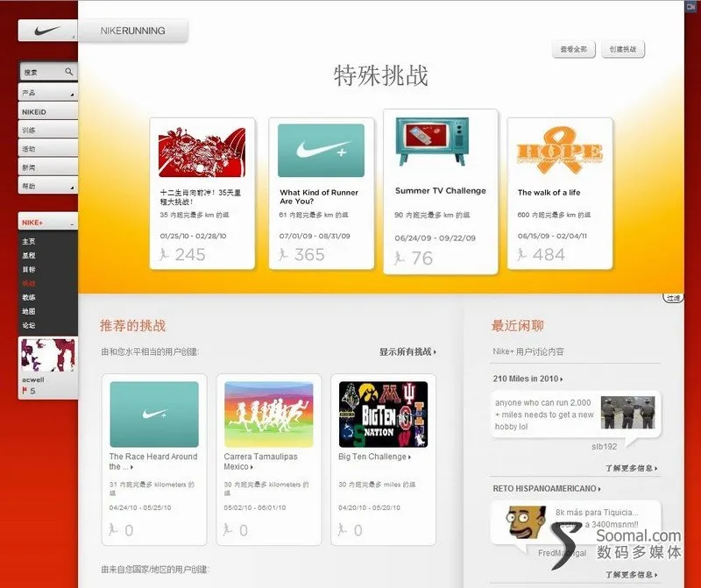The height and width of the screenshot is (588, 701).
Task: Click 了解更多信息 under RETO HISPANOAMERICANO
Action: click(x=631, y=575)
